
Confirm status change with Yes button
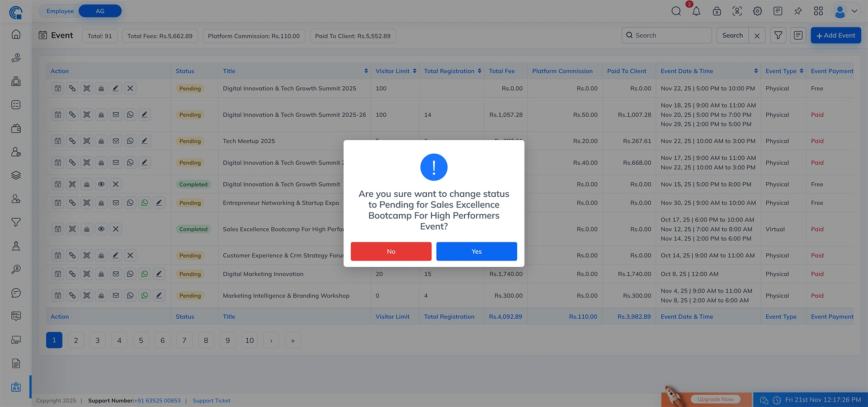[476, 251]
